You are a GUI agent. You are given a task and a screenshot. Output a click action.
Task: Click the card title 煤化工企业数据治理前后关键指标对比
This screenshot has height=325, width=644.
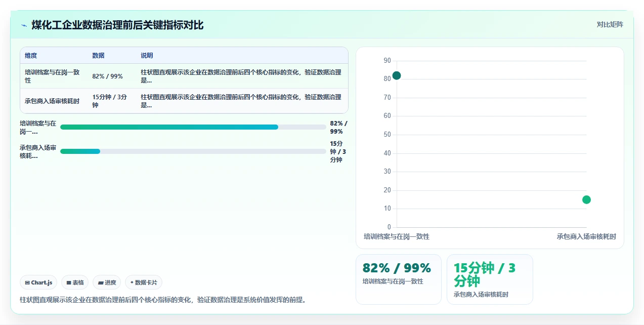pos(117,25)
